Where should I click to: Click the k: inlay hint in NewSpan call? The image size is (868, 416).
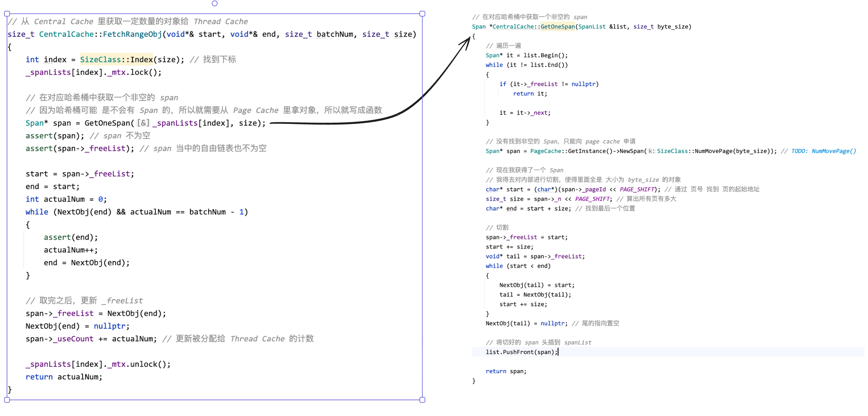coord(651,151)
